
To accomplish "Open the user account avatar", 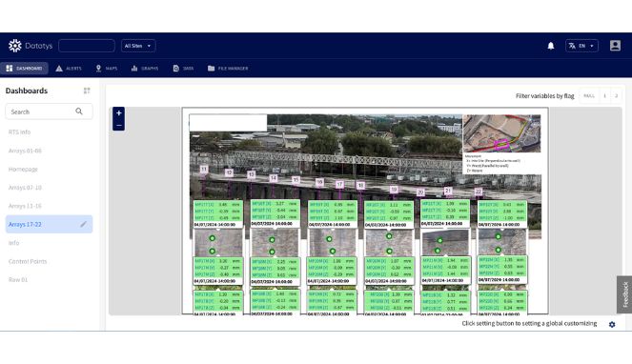I will (615, 46).
